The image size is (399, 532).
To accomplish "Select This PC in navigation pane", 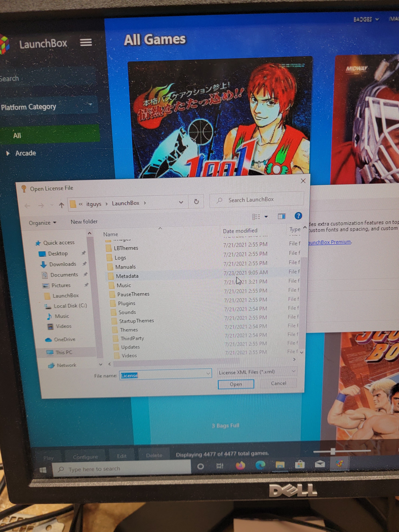I will (64, 352).
